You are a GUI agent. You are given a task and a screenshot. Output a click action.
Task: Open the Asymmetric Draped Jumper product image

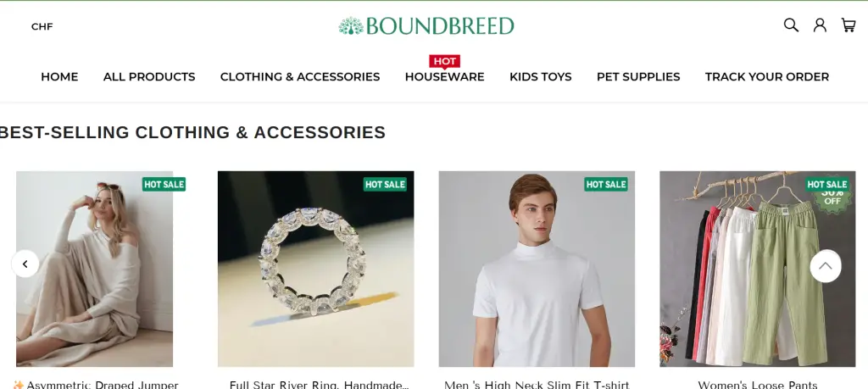click(95, 269)
